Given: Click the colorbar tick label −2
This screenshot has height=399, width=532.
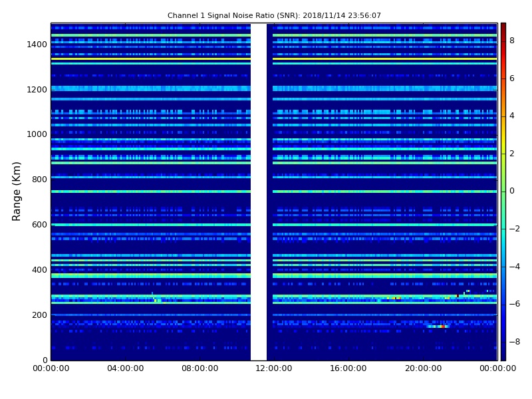Looking at the screenshot, I should click(x=515, y=229).
